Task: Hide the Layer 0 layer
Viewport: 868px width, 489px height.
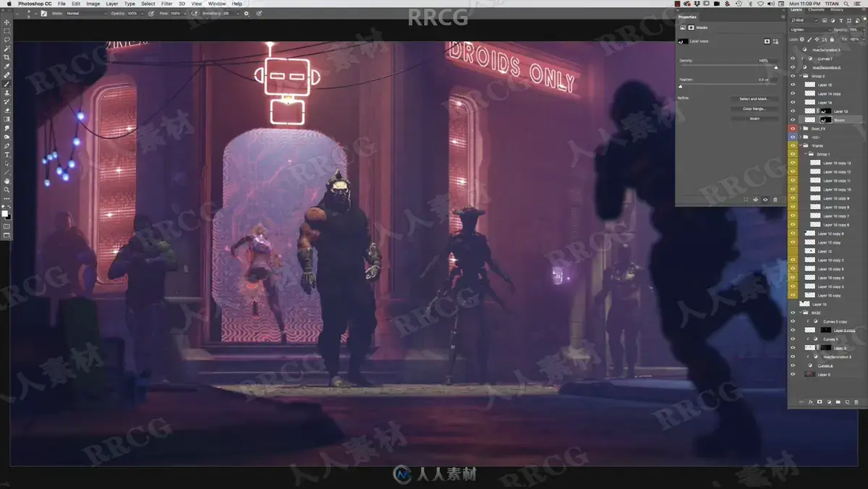Action: pyautogui.click(x=793, y=374)
